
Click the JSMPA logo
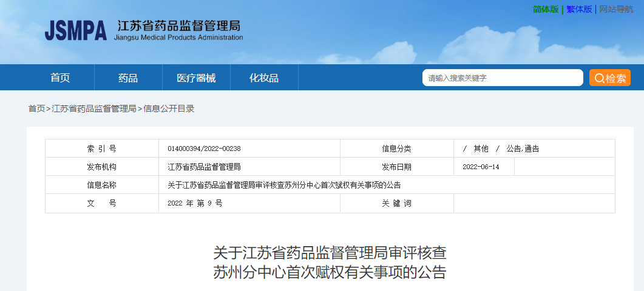76,30
